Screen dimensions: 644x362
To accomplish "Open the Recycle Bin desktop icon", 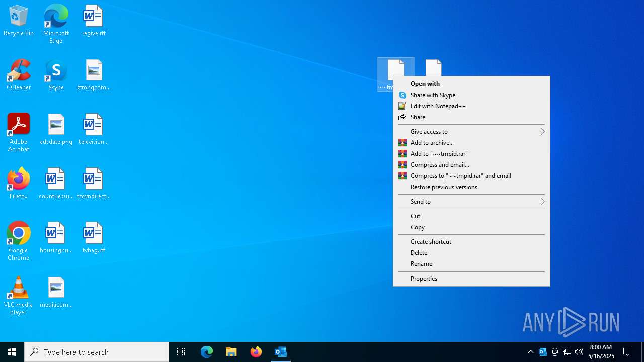I will pyautogui.click(x=19, y=21).
